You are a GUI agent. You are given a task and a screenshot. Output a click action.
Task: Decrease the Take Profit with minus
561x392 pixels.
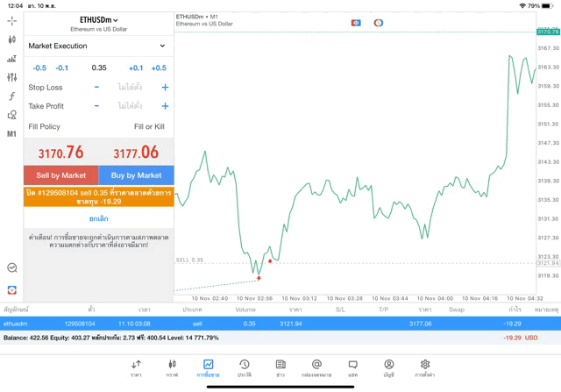(x=96, y=106)
